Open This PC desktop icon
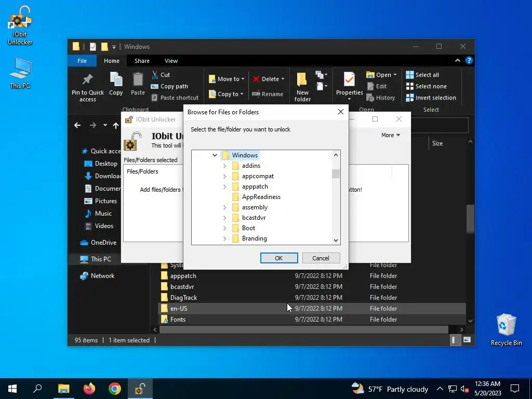Screen dimensions: 532x399 click(x=20, y=73)
